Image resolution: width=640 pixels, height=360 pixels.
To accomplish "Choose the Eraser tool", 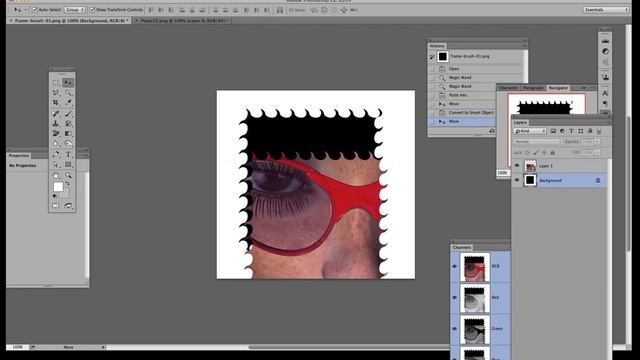I will point(56,133).
